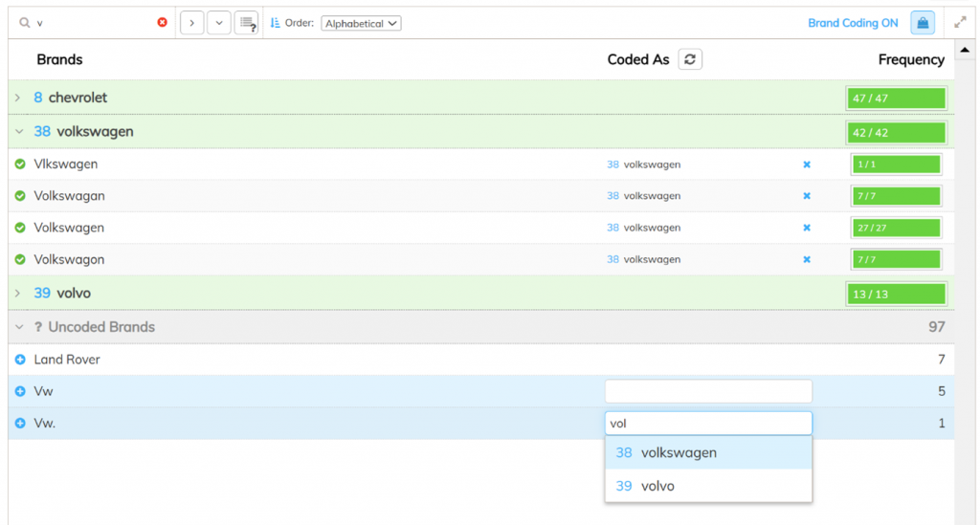Collapse the volkswagen brand group

tap(19, 132)
